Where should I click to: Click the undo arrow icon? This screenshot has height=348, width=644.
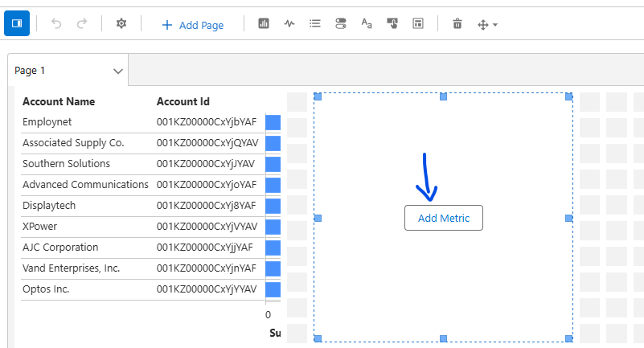56,24
